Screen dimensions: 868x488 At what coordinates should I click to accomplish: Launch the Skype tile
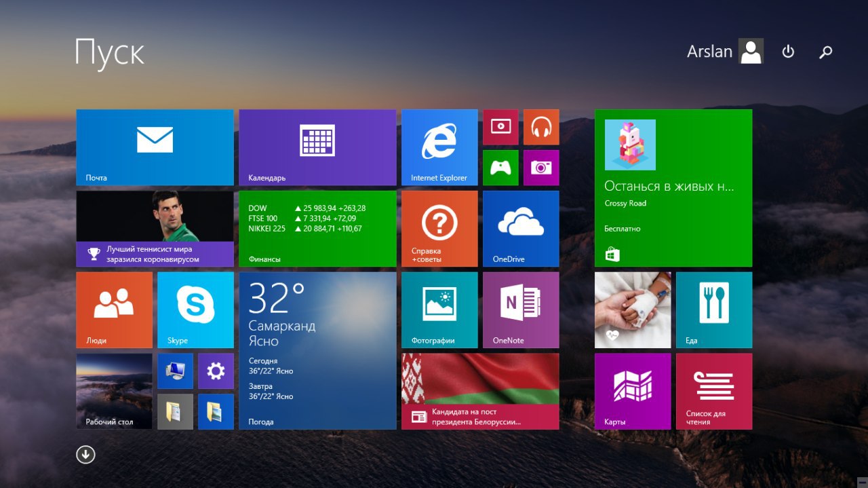(195, 310)
